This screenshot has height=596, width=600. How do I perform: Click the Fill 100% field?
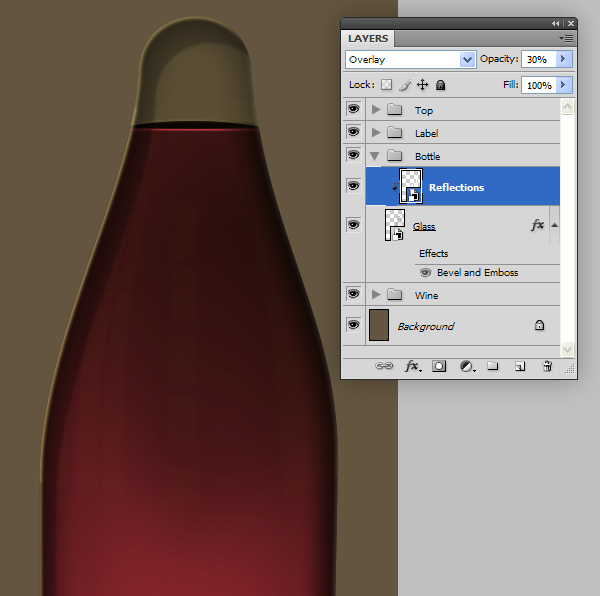click(x=539, y=85)
